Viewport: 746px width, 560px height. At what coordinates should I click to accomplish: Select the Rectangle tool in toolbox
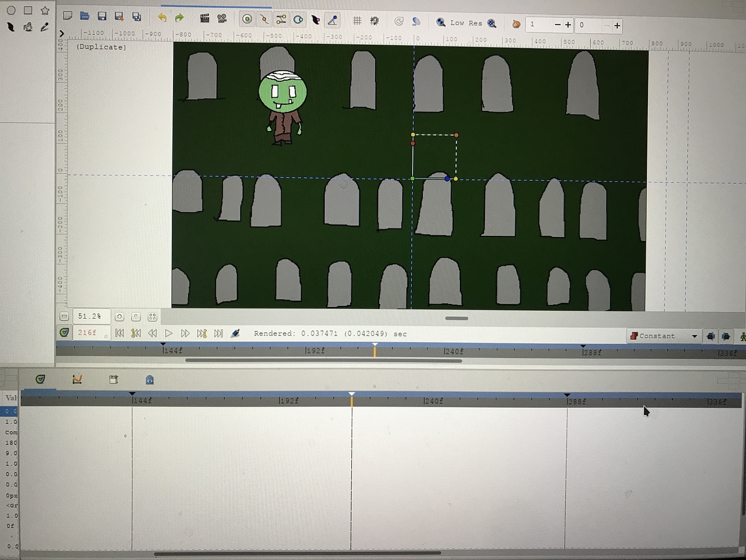coord(28,10)
